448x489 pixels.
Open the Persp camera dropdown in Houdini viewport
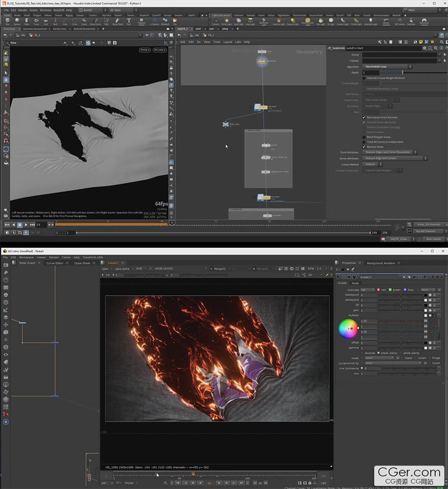pos(145,50)
